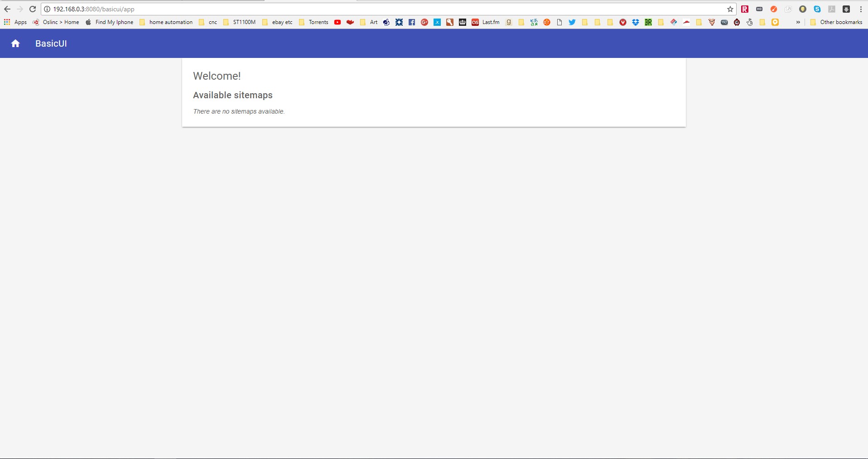
Task: Bookmark this page with star icon
Action: pos(730,9)
